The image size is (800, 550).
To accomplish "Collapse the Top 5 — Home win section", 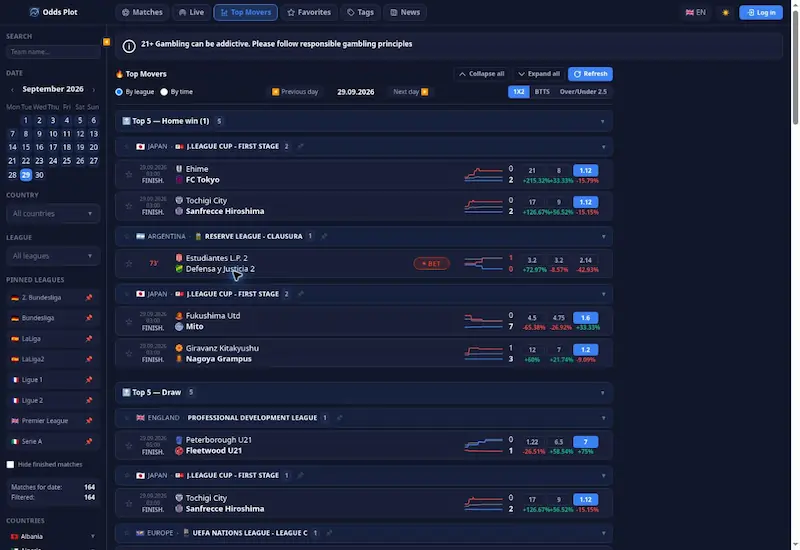I will click(x=603, y=121).
